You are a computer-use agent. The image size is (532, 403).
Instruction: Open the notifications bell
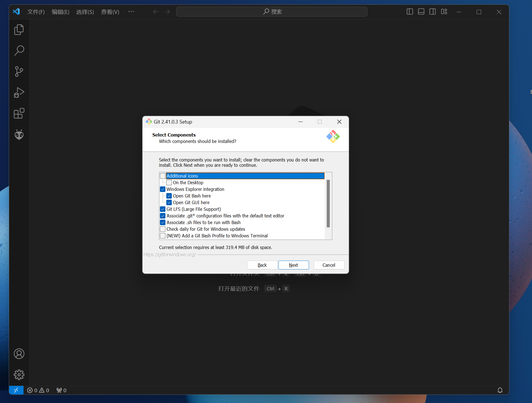(500, 390)
